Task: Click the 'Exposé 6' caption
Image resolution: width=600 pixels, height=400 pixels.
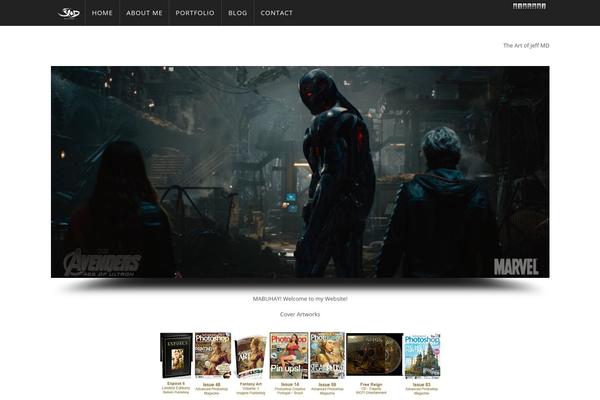Action: (176, 384)
